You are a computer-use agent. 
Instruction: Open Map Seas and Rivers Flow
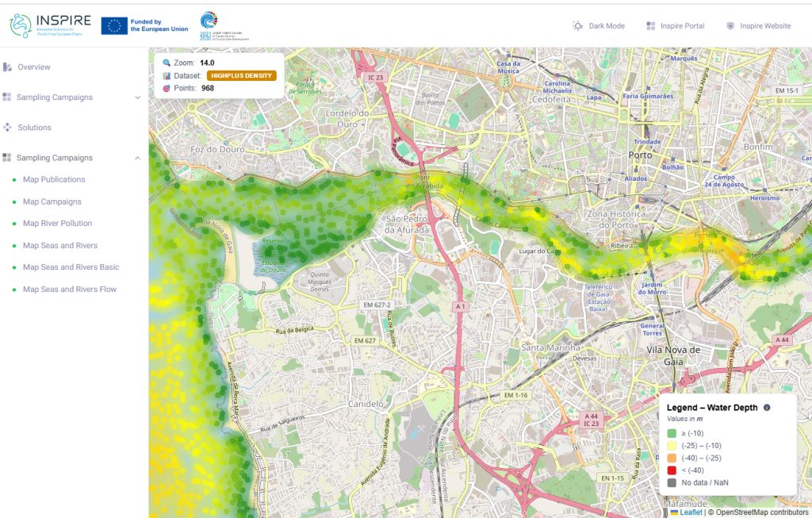point(70,290)
